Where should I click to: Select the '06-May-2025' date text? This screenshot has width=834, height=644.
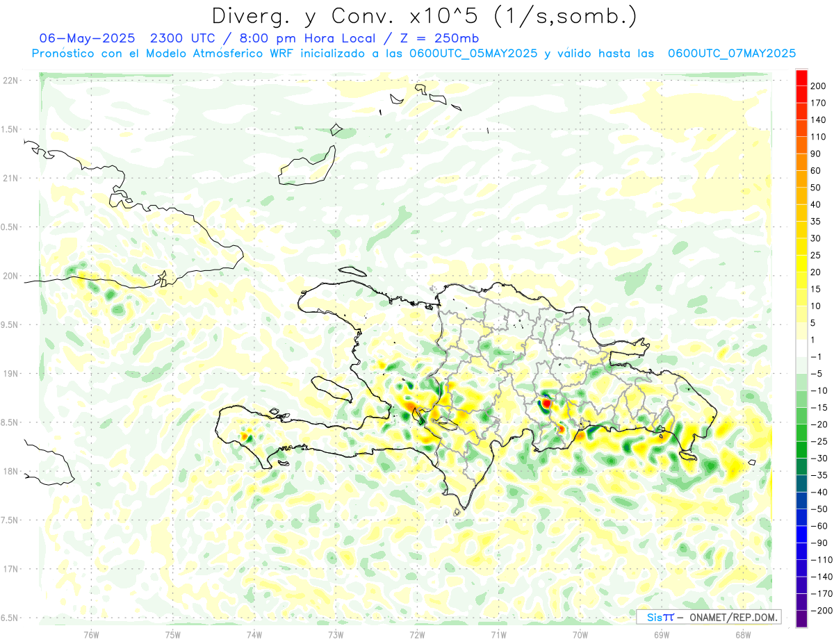click(x=87, y=38)
